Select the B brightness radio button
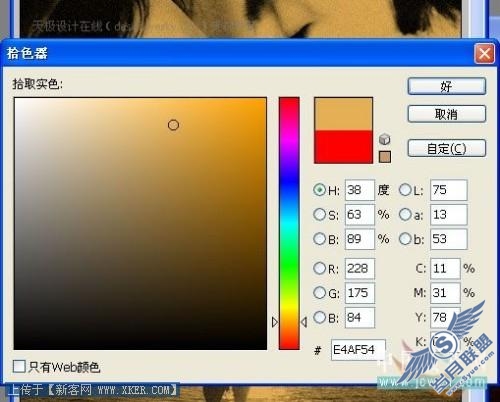The width and height of the screenshot is (500, 402). (x=319, y=239)
